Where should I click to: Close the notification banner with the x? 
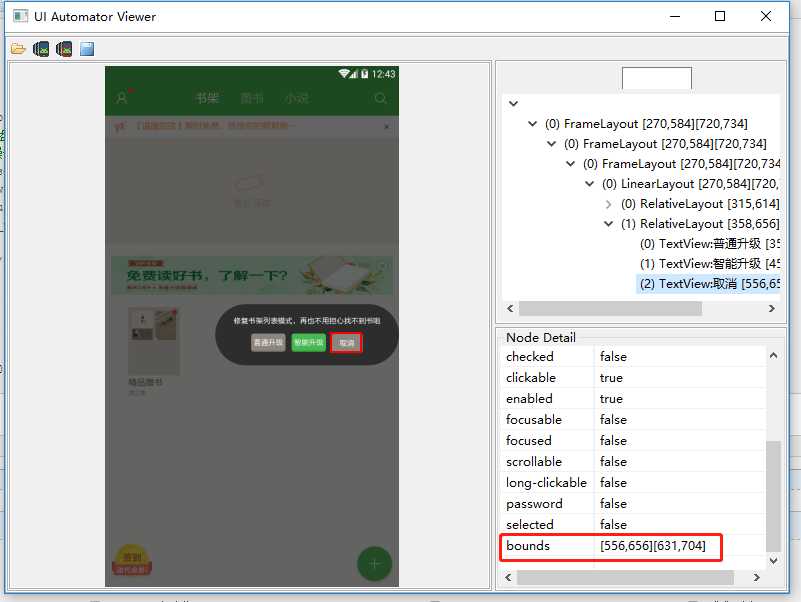click(x=387, y=126)
